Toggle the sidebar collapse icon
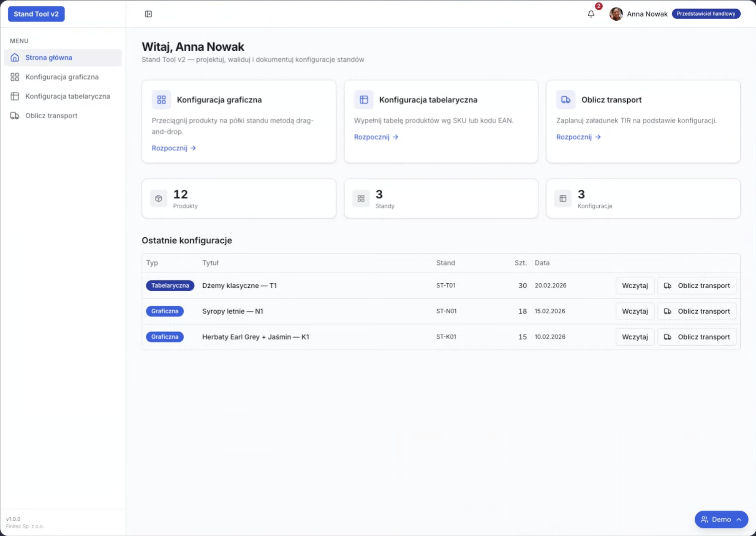This screenshot has width=756, height=536. click(x=148, y=14)
